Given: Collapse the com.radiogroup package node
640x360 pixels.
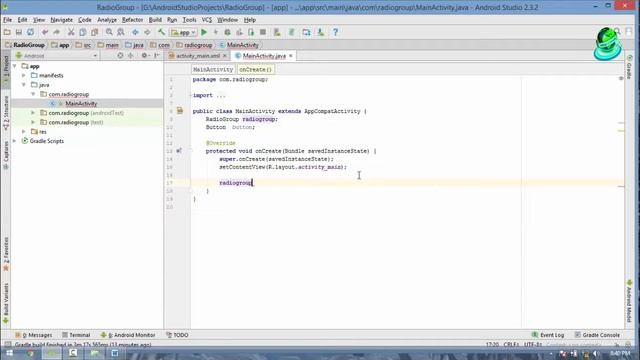Looking at the screenshot, I should pyautogui.click(x=33, y=94).
